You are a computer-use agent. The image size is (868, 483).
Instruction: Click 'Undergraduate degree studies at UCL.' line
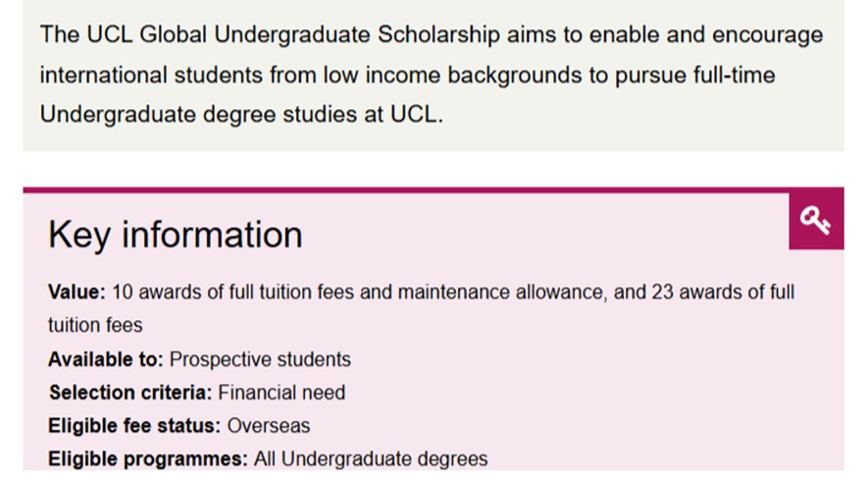[242, 114]
